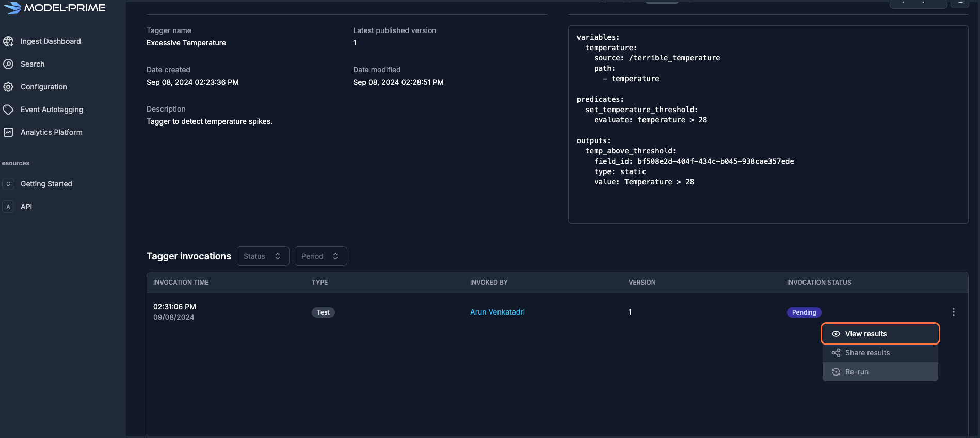
Task: Click the Type column header
Action: (320, 283)
